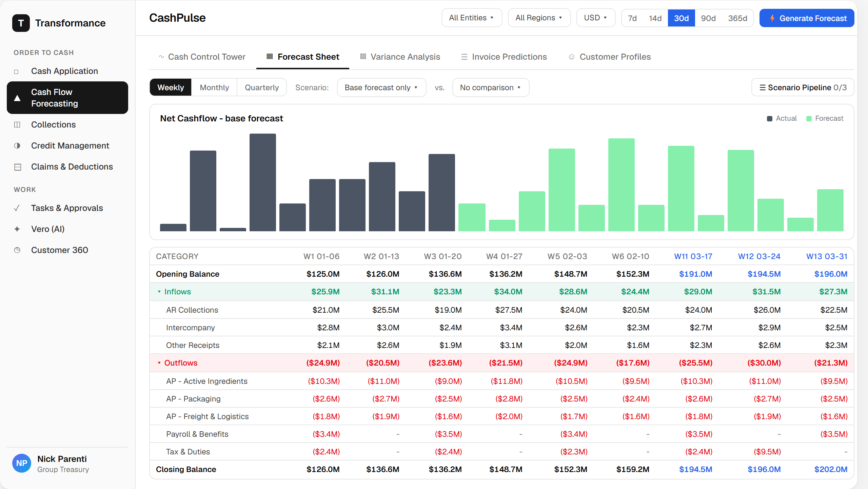This screenshot has width=868, height=489.
Task: Open the Invoice Predictions tab
Action: point(504,57)
